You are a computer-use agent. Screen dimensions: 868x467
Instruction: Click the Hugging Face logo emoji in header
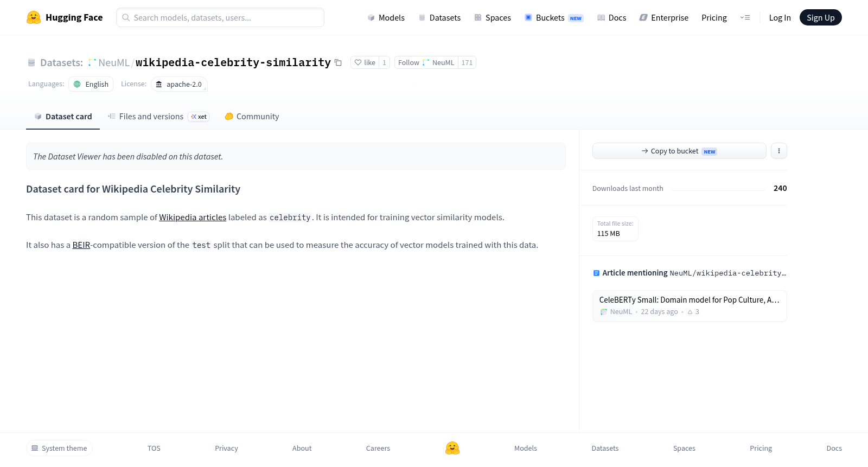coord(34,17)
